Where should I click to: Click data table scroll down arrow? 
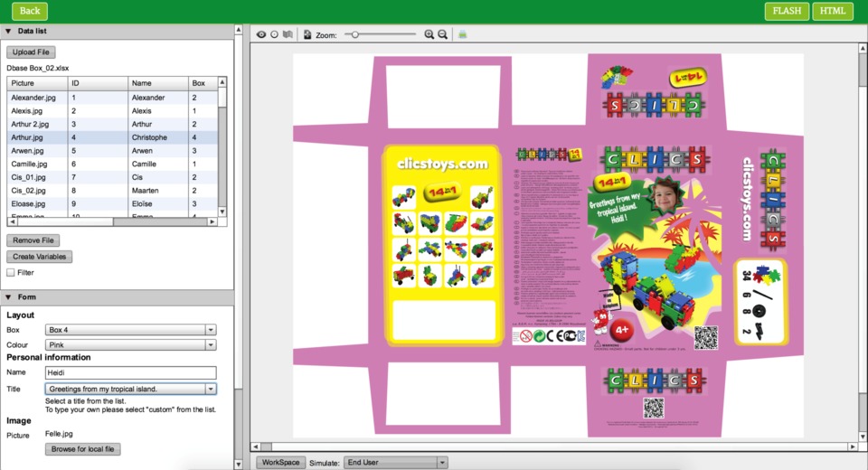point(222,211)
